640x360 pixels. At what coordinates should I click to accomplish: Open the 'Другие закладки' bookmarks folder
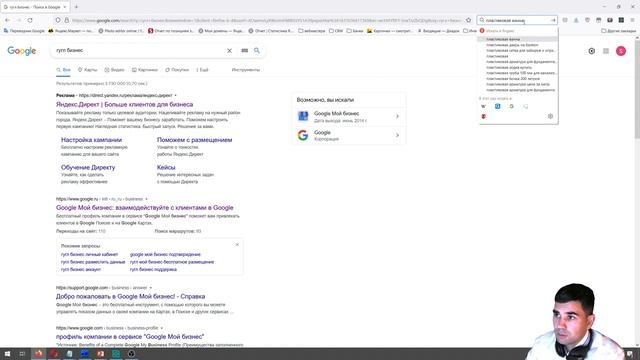618,31
